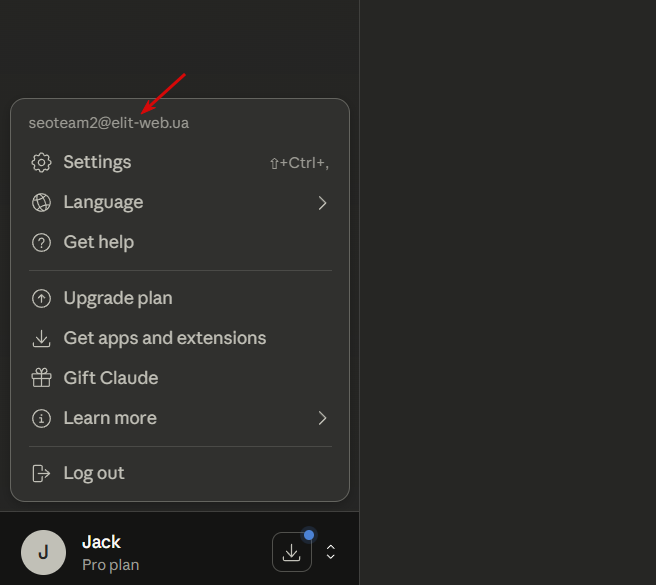Click the Language globe icon
Viewport: 656px width, 585px height.
(x=41, y=203)
